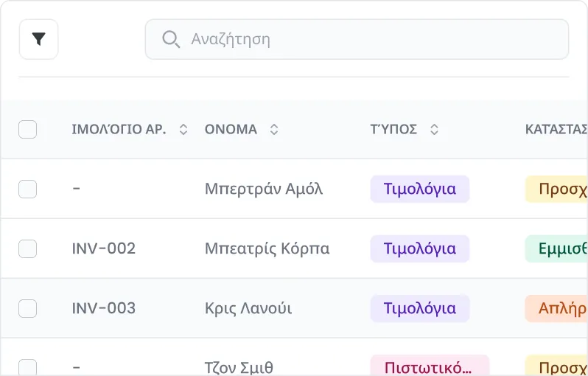Open the Τζον Σμιθ name cell
The image size is (588, 376).
pos(239,368)
